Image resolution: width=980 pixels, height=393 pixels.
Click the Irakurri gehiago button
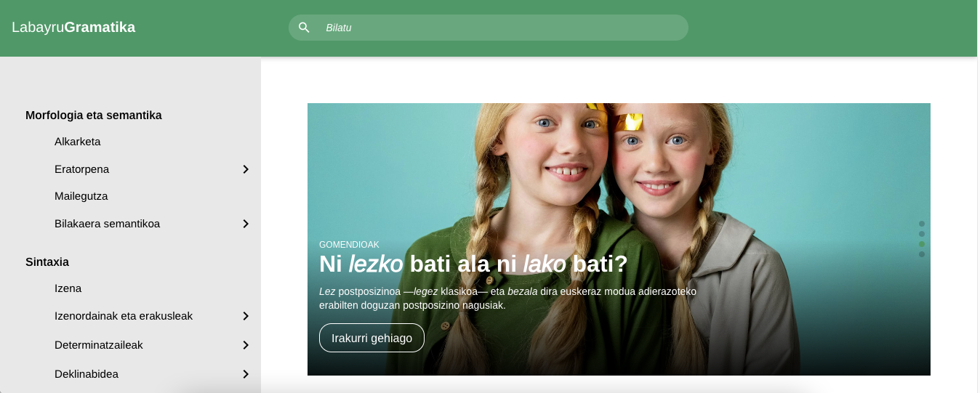(371, 338)
